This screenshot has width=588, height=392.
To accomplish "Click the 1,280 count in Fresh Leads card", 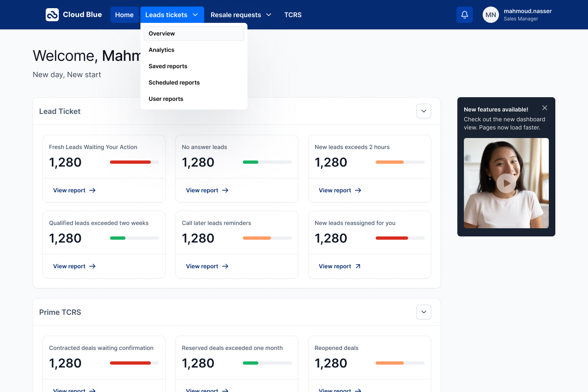I will (x=65, y=162).
